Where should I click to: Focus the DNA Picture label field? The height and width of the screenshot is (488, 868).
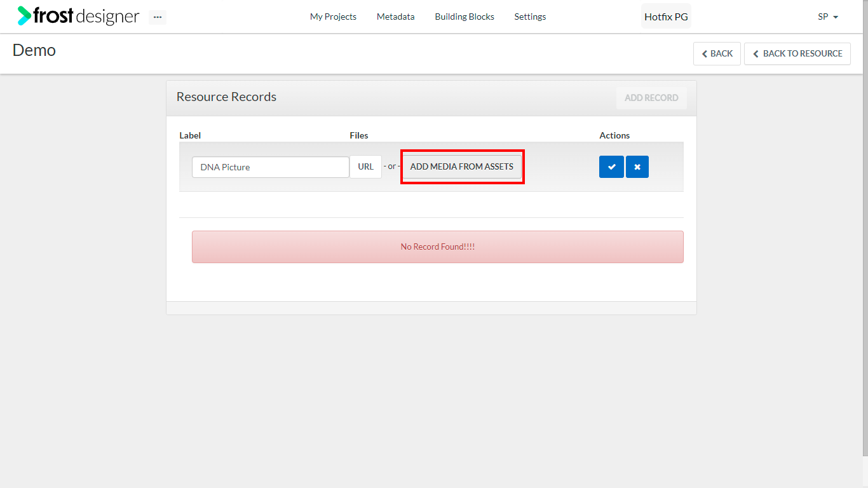pyautogui.click(x=271, y=167)
